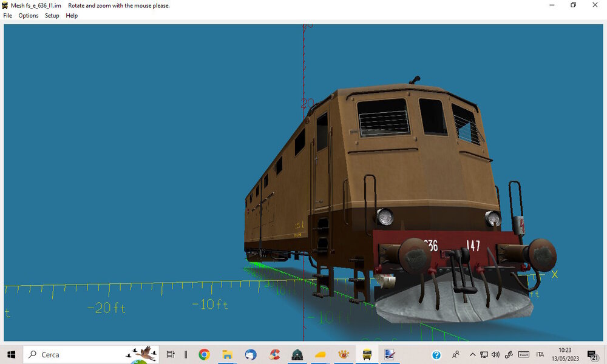Launch Google Chrome from the taskbar
The image size is (607, 364).
tap(205, 354)
